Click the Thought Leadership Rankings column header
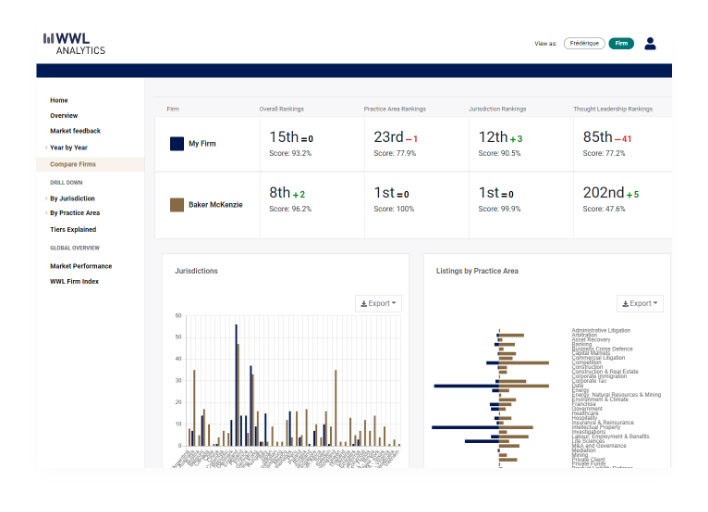 [612, 108]
